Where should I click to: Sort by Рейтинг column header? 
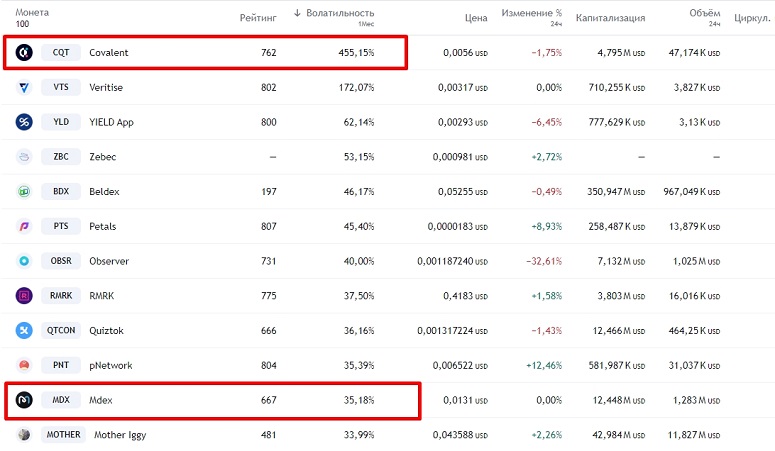pos(258,17)
